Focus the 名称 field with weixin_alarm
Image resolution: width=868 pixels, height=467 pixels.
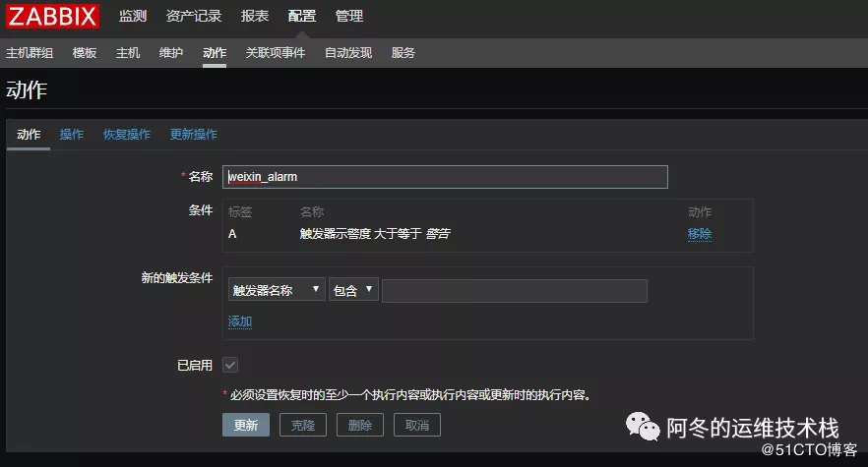(x=445, y=177)
